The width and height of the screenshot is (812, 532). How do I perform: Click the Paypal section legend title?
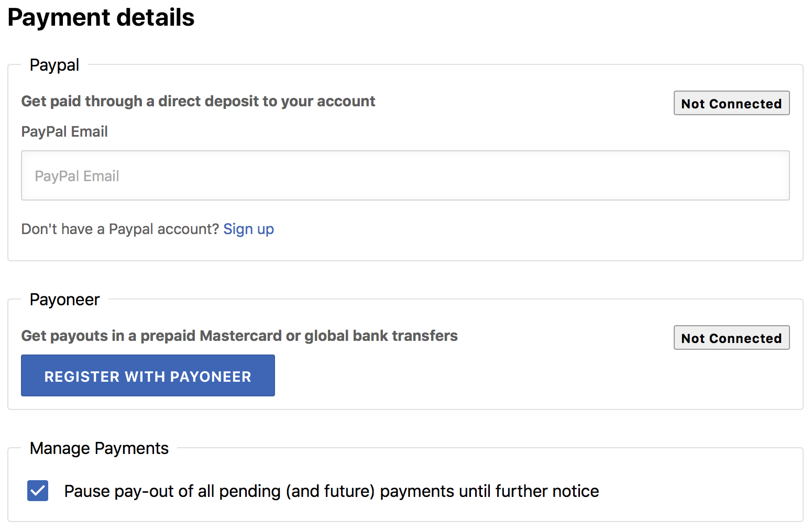[54, 65]
